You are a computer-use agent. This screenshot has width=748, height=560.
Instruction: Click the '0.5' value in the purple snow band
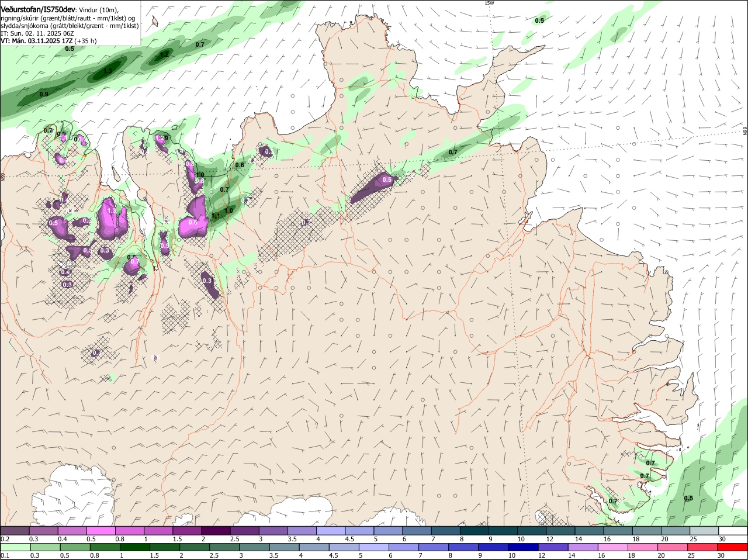tap(386, 180)
